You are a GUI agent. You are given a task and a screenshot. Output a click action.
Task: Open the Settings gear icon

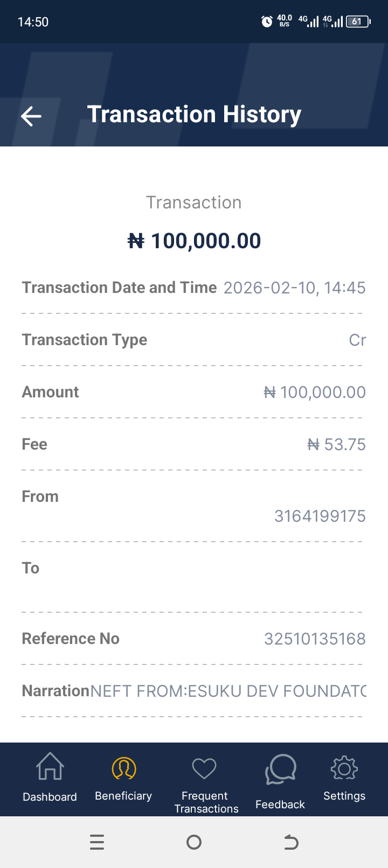(x=344, y=768)
